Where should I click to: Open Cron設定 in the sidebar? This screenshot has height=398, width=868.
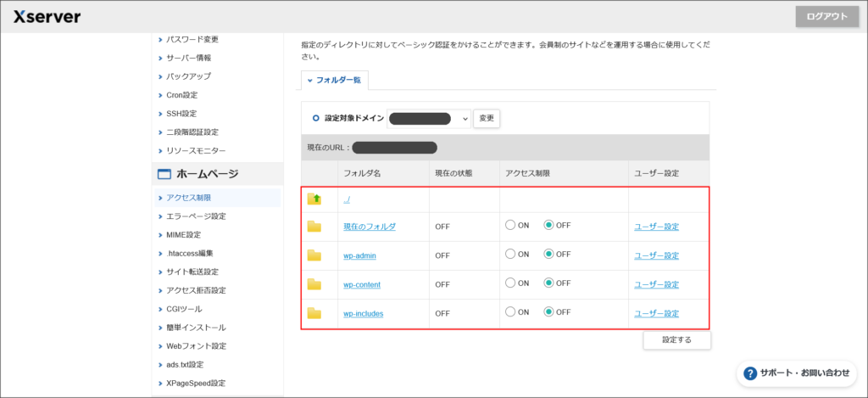(x=181, y=95)
